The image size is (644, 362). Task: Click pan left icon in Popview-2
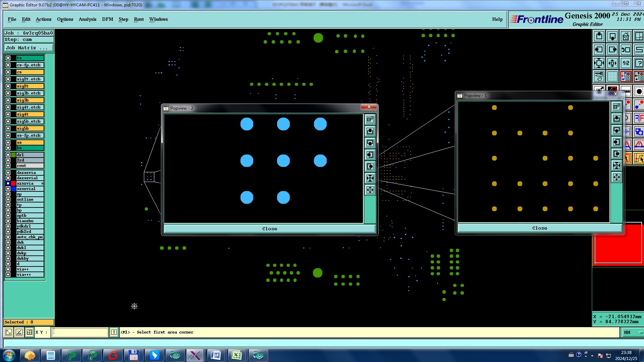pos(370,155)
